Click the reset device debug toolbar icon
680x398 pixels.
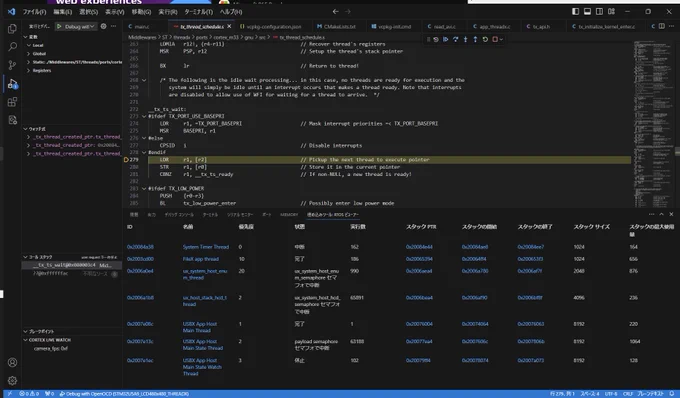pyautogui.click(x=436, y=39)
